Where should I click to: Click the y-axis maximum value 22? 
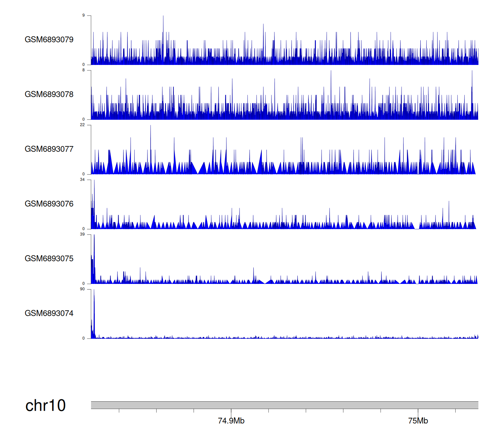[x=82, y=125]
